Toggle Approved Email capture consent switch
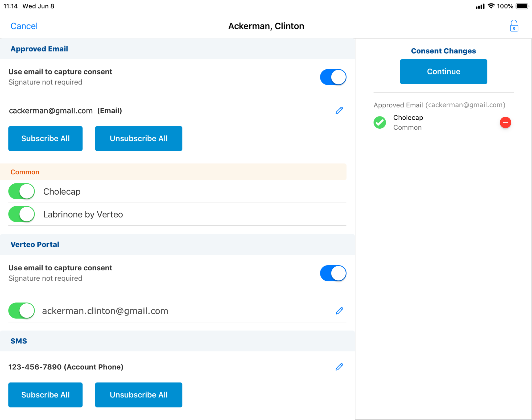 click(333, 77)
